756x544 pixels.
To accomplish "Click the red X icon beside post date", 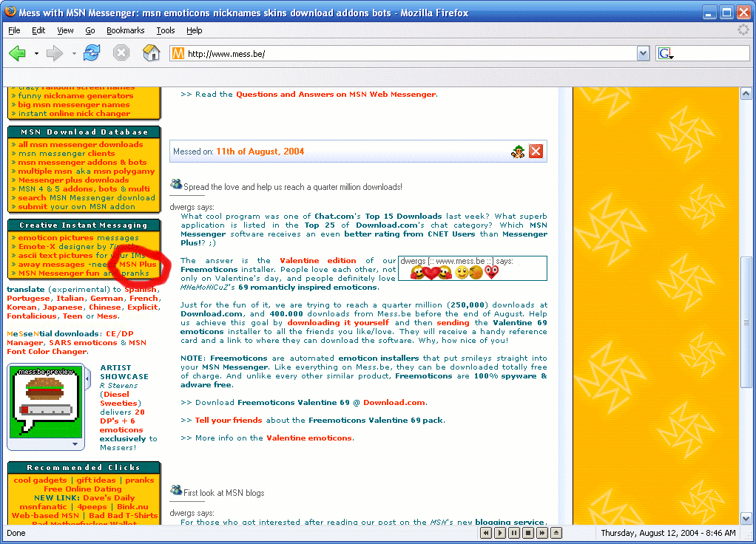I will [x=536, y=152].
